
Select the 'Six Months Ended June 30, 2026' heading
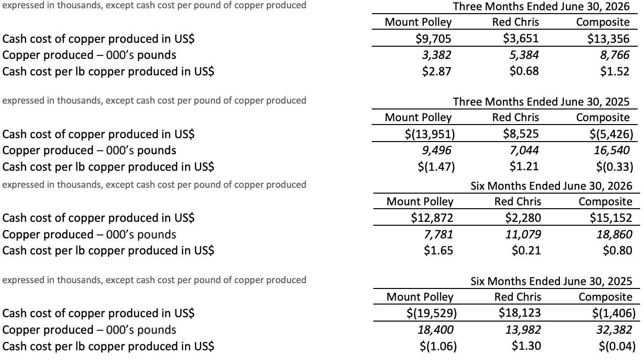pos(551,185)
